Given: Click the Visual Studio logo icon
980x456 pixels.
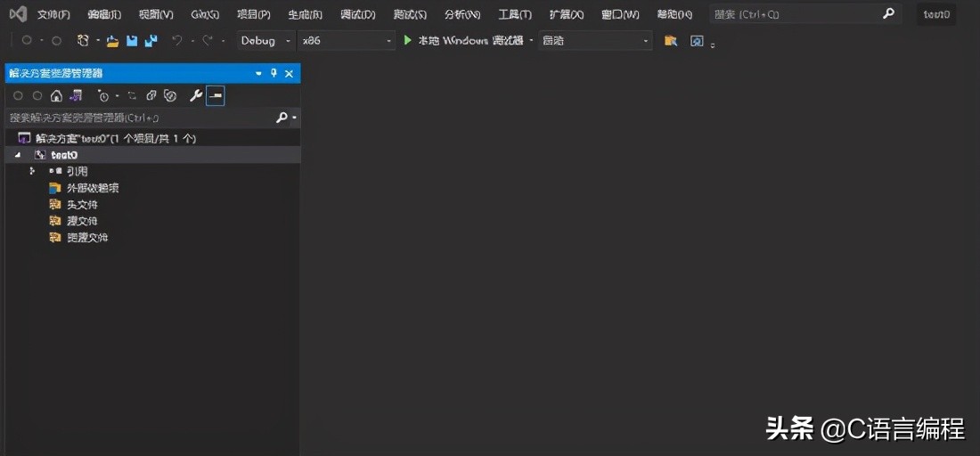Looking at the screenshot, I should click(18, 13).
